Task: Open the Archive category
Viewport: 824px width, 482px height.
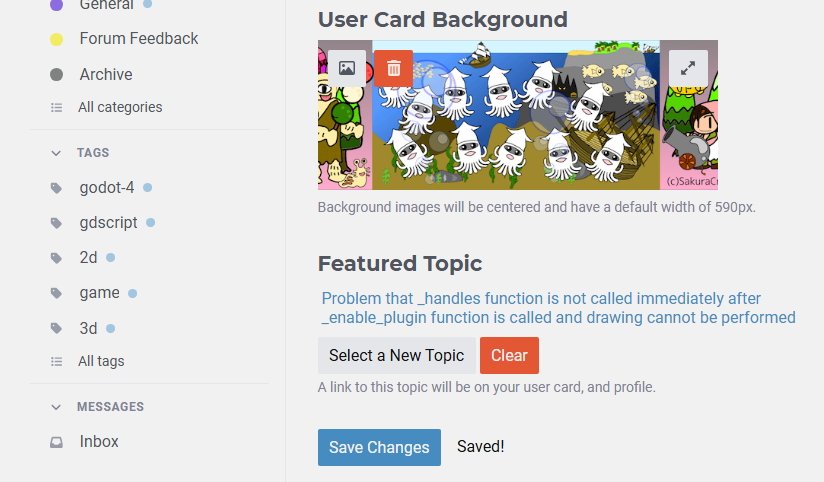Action: tap(106, 75)
